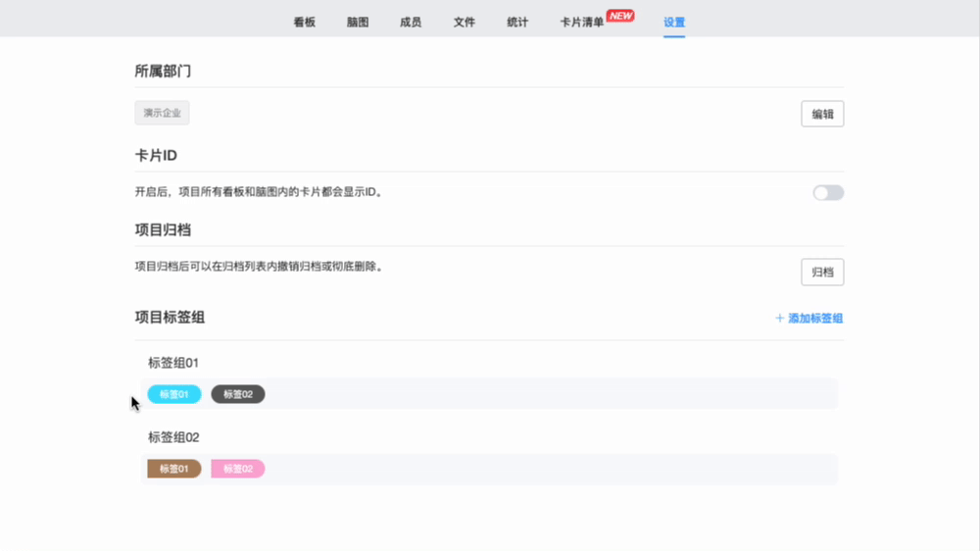The image size is (980, 551).
Task: View the 统计 tab
Action: tap(517, 23)
